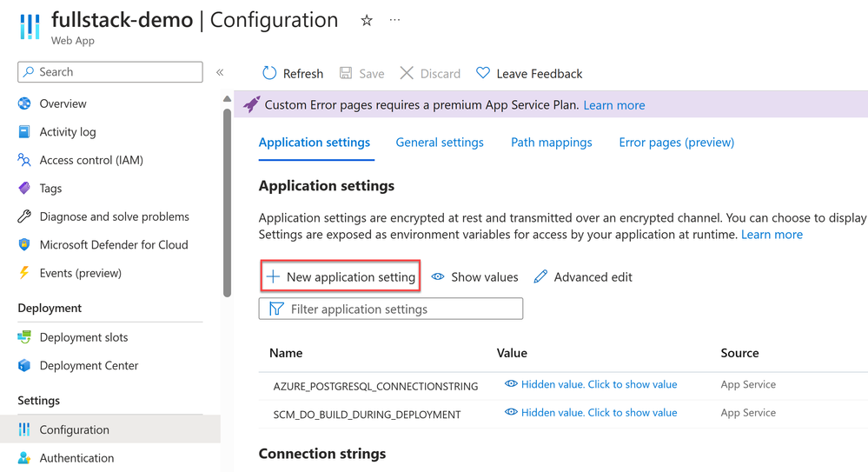Click App Service source in the SCM_DO_BUILD row

(x=748, y=413)
